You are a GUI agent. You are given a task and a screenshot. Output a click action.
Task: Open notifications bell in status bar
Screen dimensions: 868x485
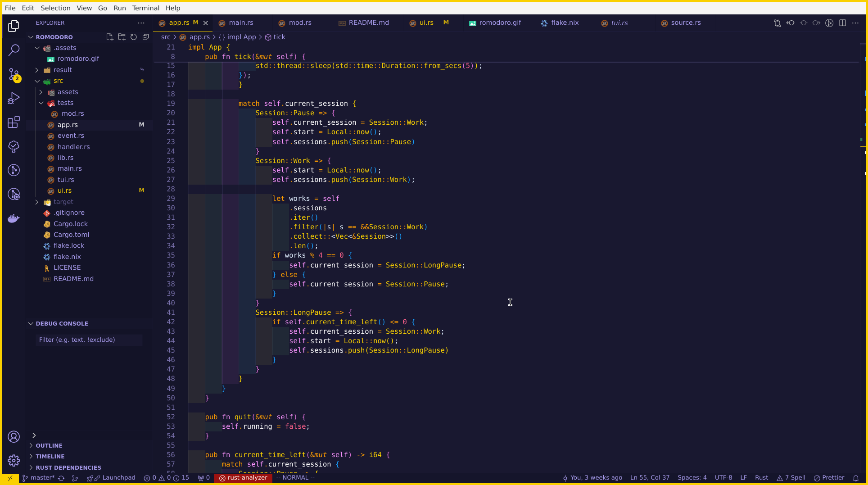point(856,478)
